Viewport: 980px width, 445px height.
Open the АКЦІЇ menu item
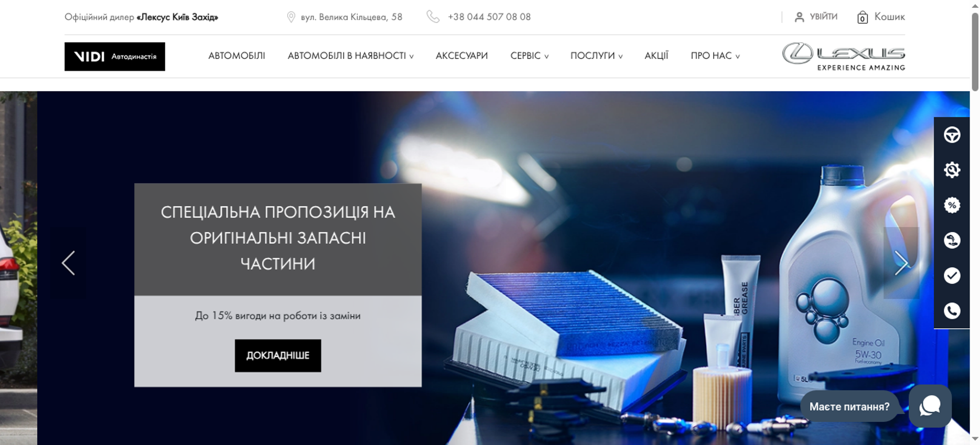point(656,56)
